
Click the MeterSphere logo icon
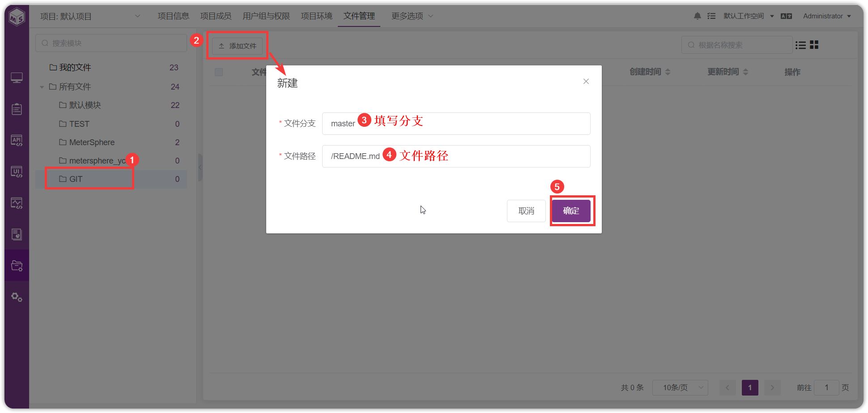[x=17, y=17]
